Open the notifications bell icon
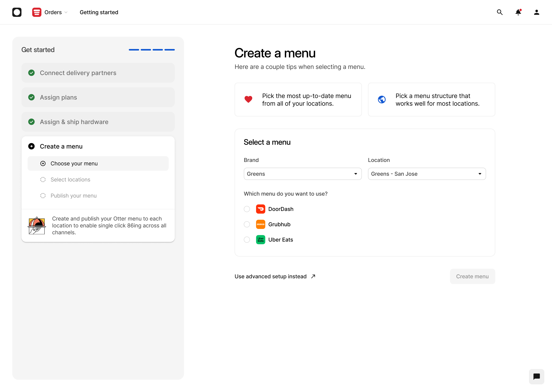The height and width of the screenshot is (392, 552). (518, 12)
